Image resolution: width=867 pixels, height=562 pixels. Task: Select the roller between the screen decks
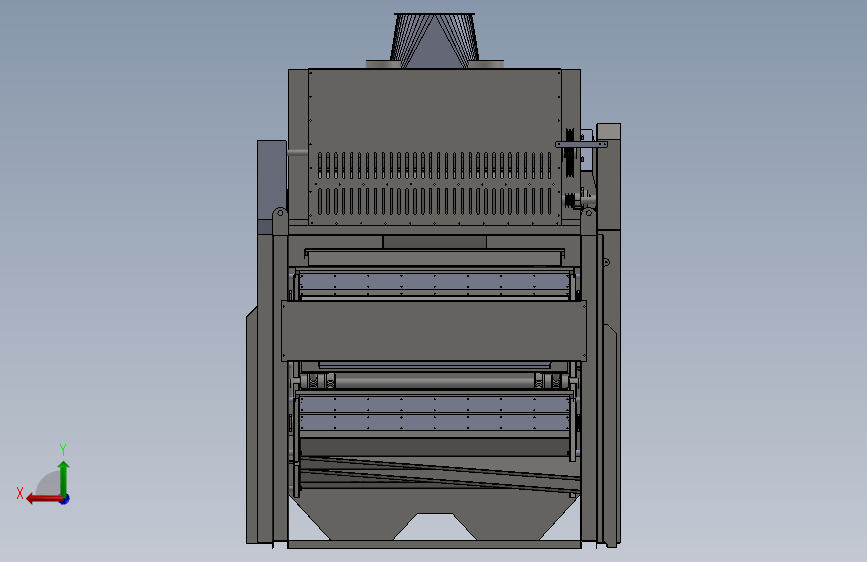pos(434,381)
